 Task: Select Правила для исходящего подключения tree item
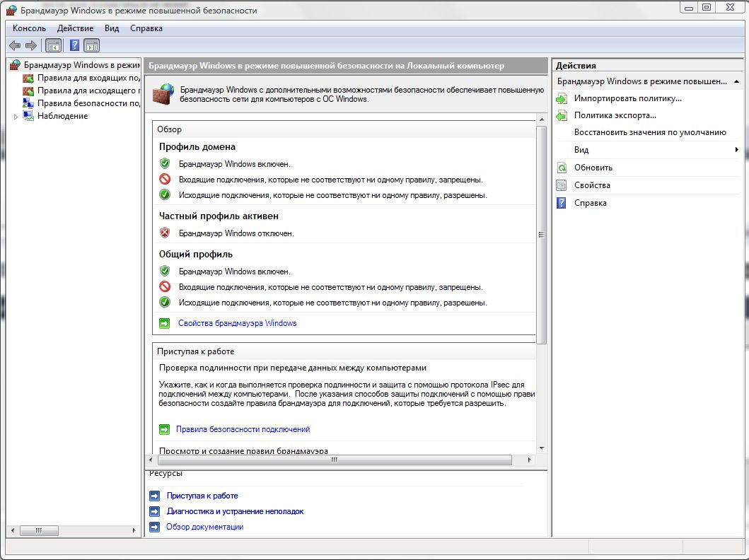click(x=88, y=91)
